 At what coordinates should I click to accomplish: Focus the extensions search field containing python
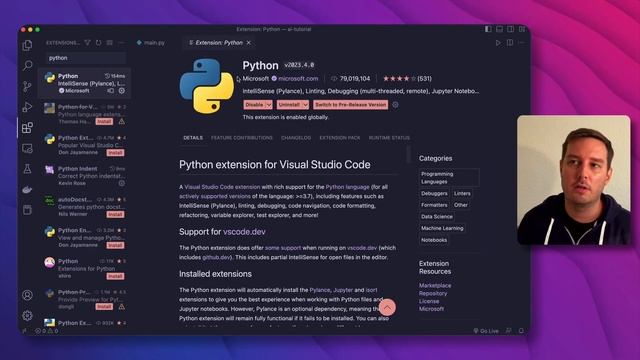tap(86, 58)
